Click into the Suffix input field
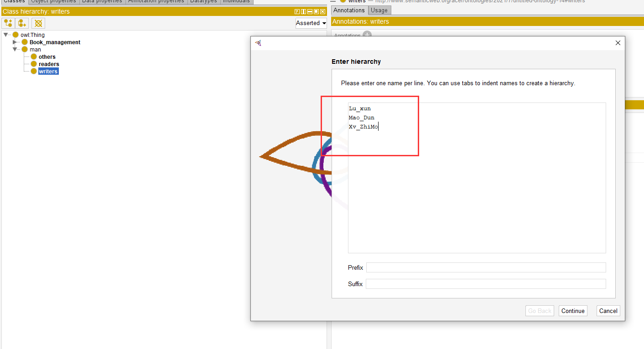 click(x=486, y=284)
